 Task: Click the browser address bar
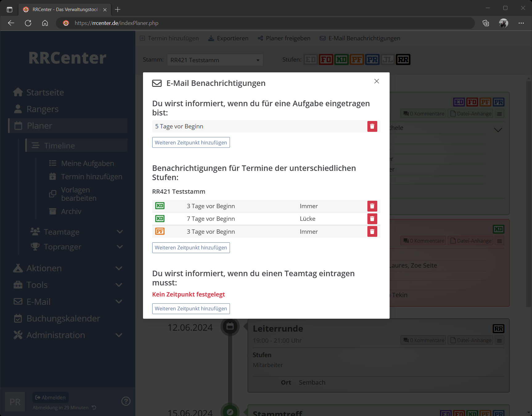(x=265, y=23)
